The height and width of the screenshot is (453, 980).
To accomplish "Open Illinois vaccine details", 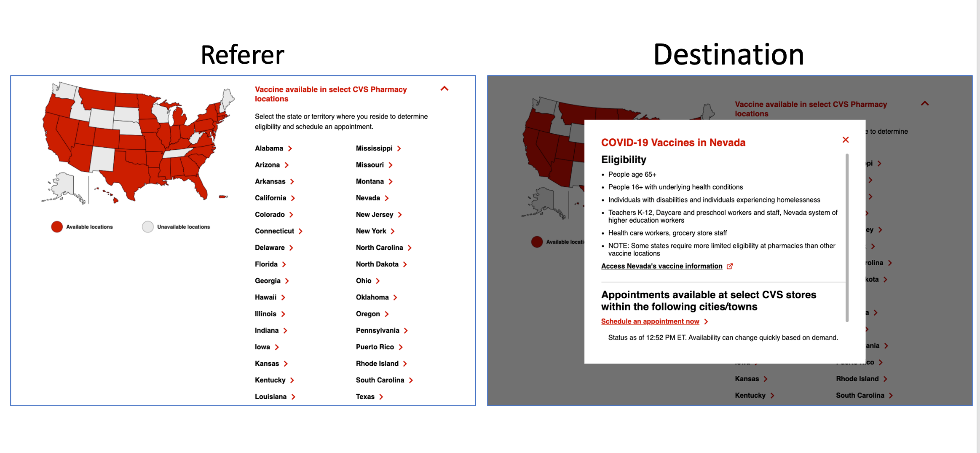I will [265, 314].
